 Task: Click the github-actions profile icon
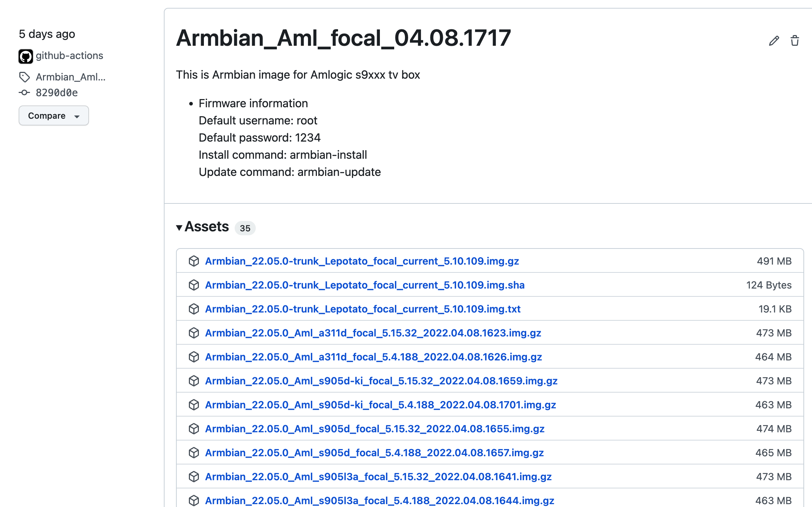click(25, 55)
